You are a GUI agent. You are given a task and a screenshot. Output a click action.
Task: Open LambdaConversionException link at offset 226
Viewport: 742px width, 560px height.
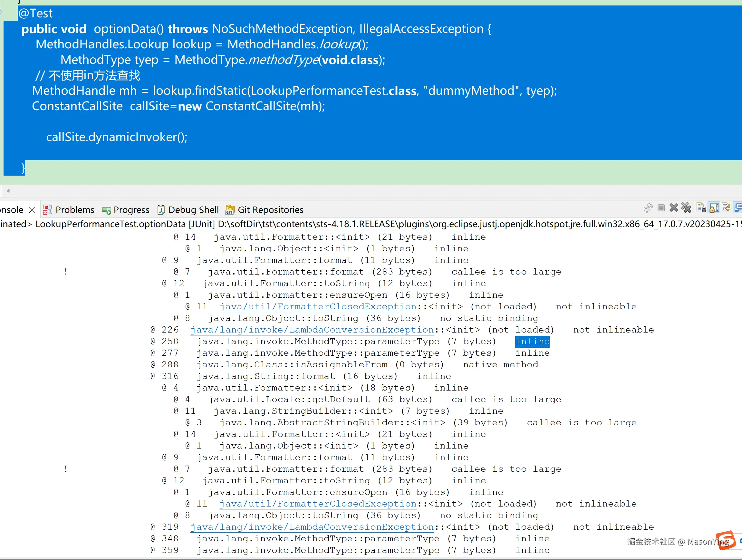(312, 330)
